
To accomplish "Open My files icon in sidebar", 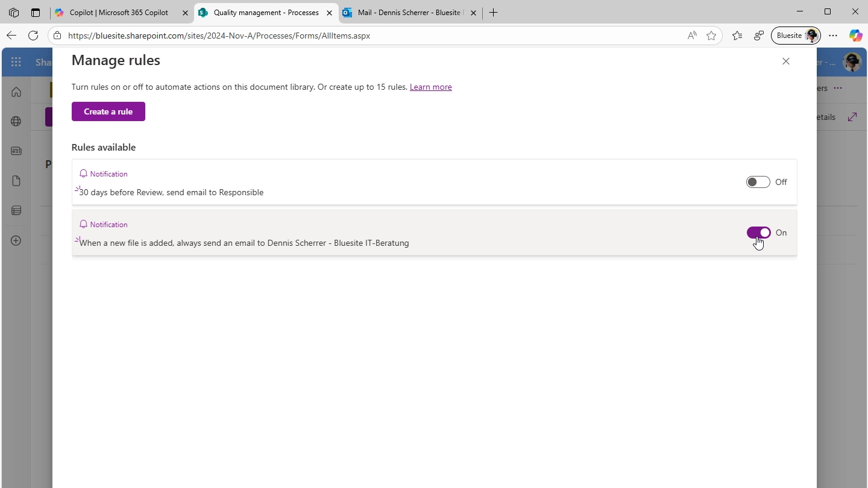I will coord(16,181).
